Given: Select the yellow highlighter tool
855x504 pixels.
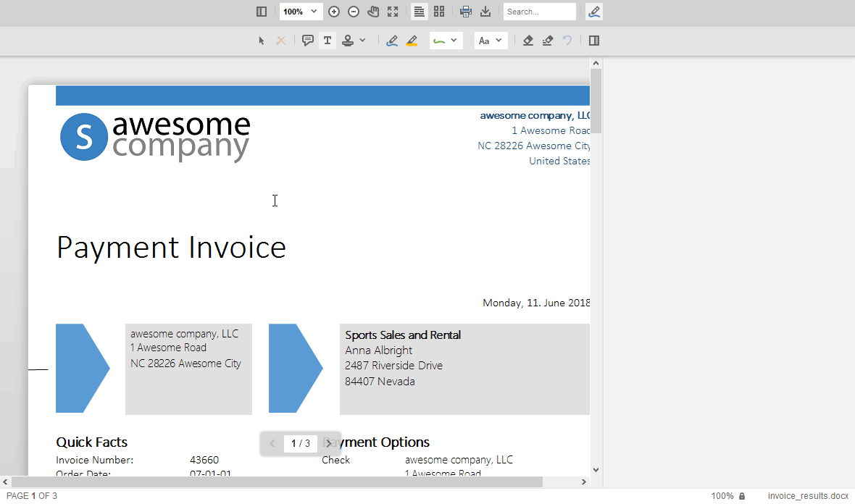Looking at the screenshot, I should click(412, 41).
